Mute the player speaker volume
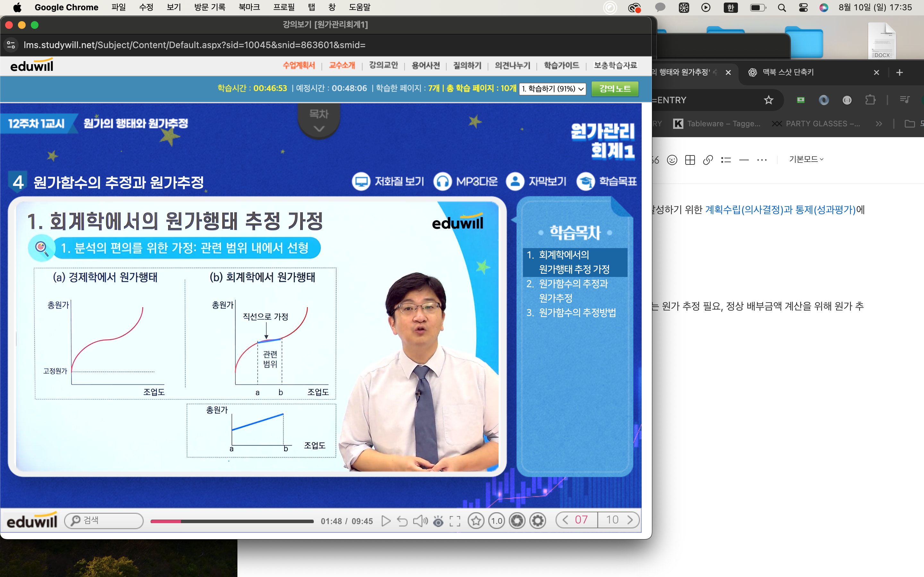 click(420, 521)
